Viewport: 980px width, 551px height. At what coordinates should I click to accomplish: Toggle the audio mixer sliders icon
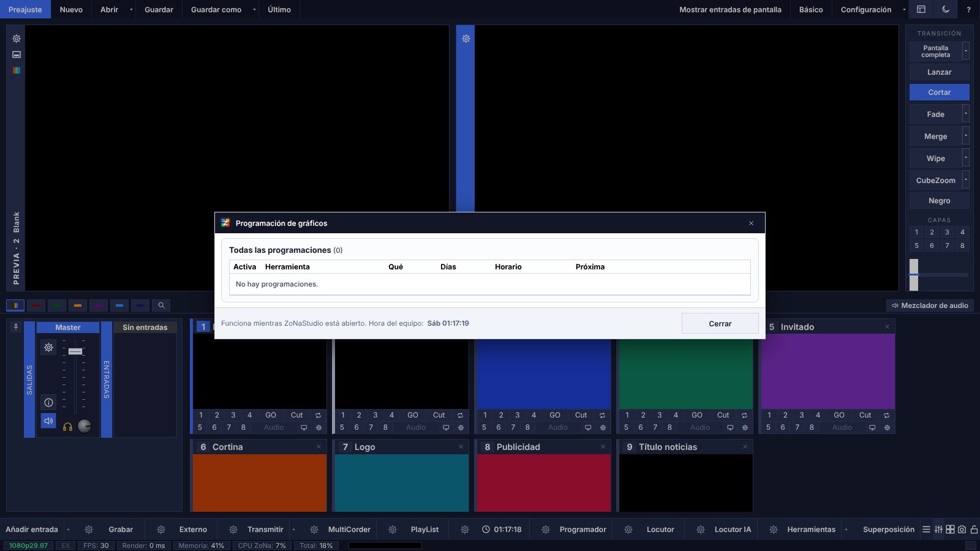[938, 530]
